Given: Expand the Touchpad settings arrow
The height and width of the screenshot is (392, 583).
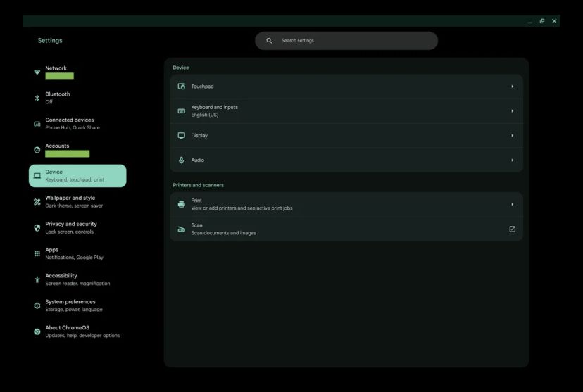Looking at the screenshot, I should point(512,87).
